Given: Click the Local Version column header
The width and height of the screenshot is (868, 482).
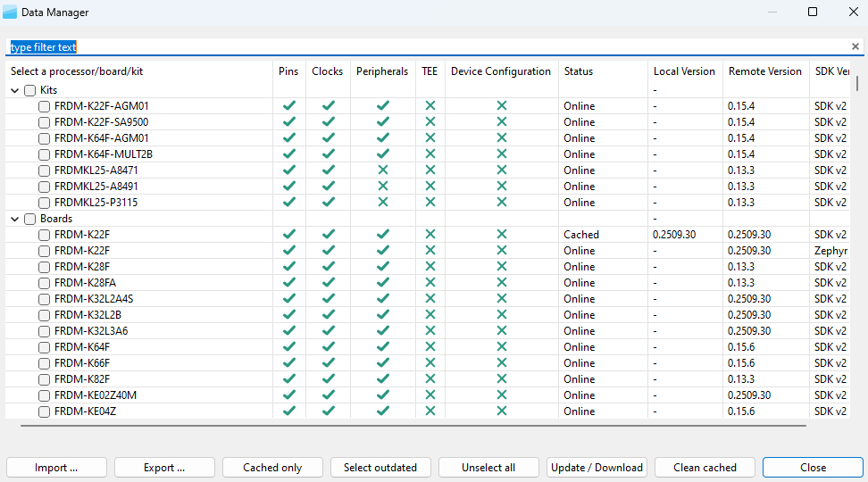Looking at the screenshot, I should click(684, 71).
